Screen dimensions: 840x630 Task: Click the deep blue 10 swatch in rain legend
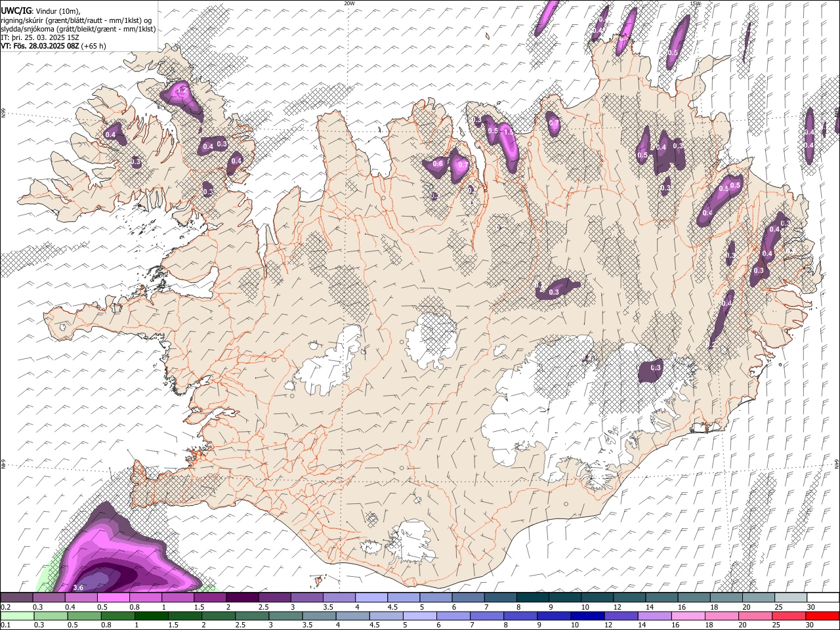point(587,616)
